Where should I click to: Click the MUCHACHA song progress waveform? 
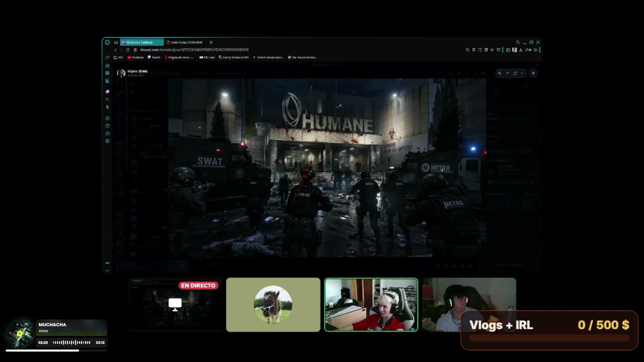pyautogui.click(x=72, y=342)
